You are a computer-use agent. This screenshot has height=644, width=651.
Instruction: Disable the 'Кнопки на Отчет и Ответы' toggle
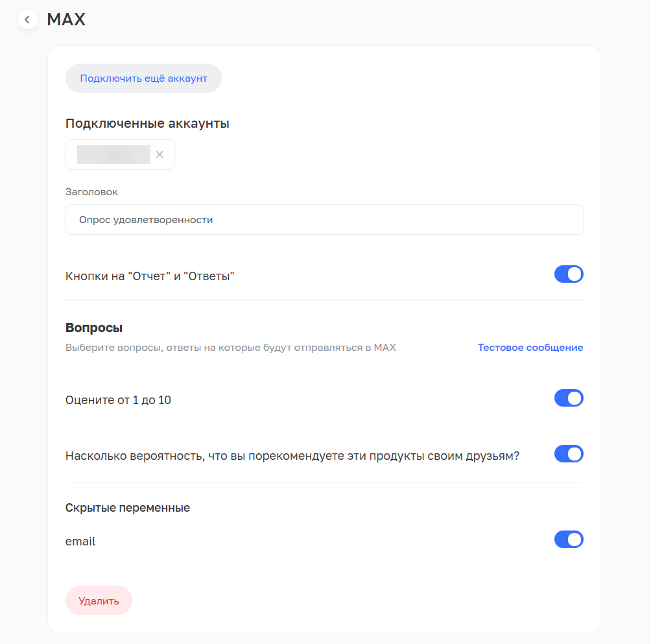[x=568, y=274]
